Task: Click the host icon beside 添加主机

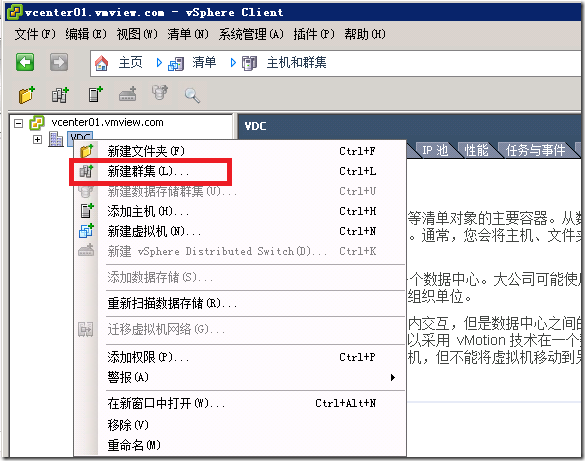Action: 87,211
